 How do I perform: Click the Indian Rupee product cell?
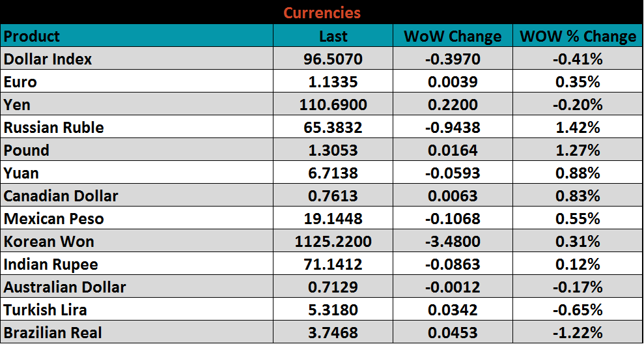(51, 265)
